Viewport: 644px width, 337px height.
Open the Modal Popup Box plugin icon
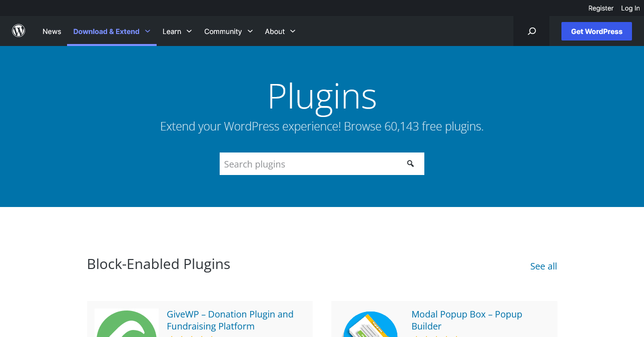[371, 323]
